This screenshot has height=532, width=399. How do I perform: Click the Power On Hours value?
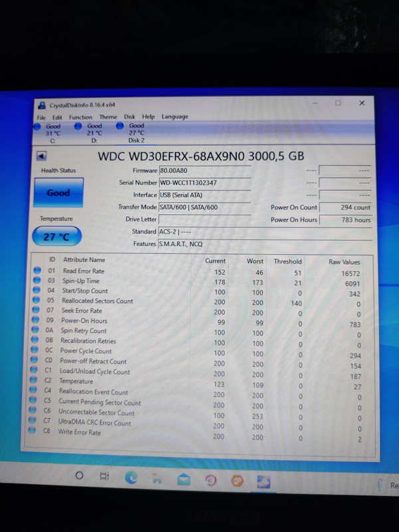tap(346, 220)
